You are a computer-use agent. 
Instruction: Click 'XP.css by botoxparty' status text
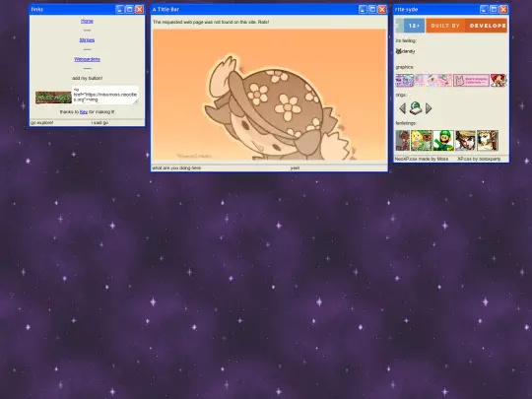click(x=479, y=159)
